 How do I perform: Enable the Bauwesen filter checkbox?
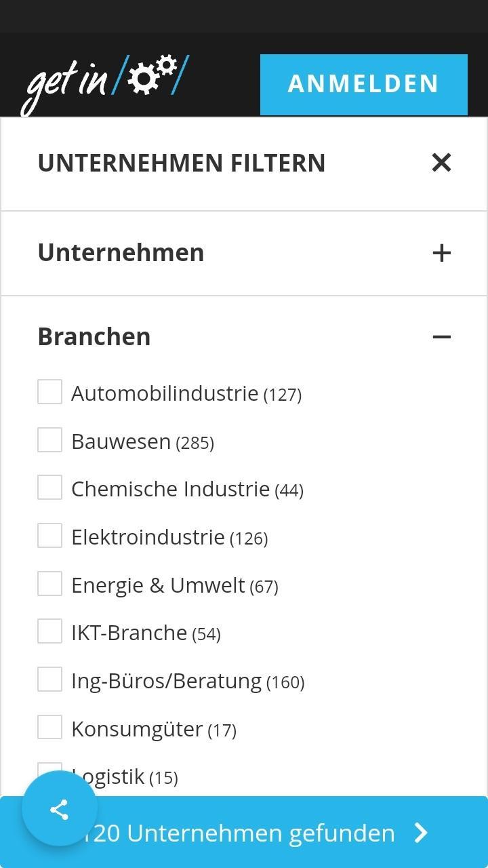(49, 440)
